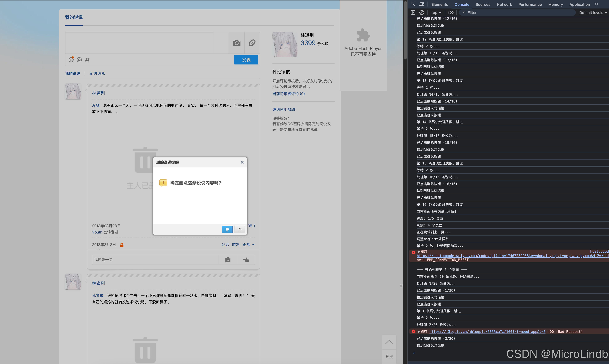Open the top JavaScript context dropdown
This screenshot has width=609, height=364.
tap(436, 13)
